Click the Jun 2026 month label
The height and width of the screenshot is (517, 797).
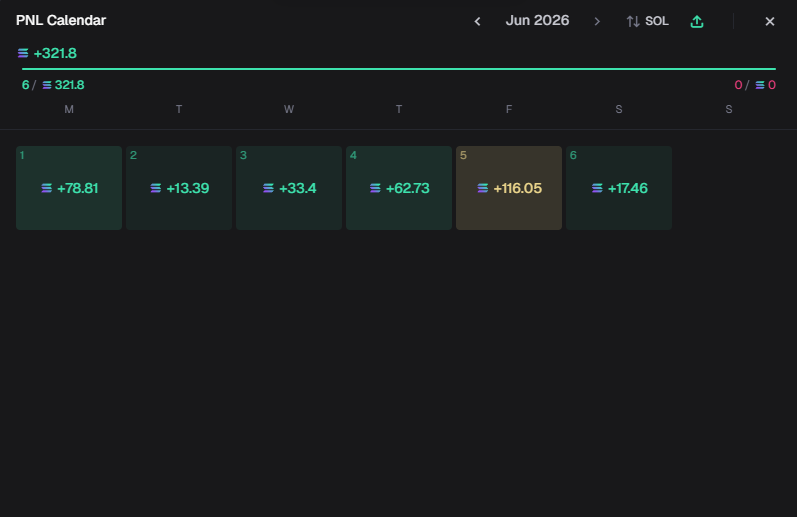[x=537, y=21]
